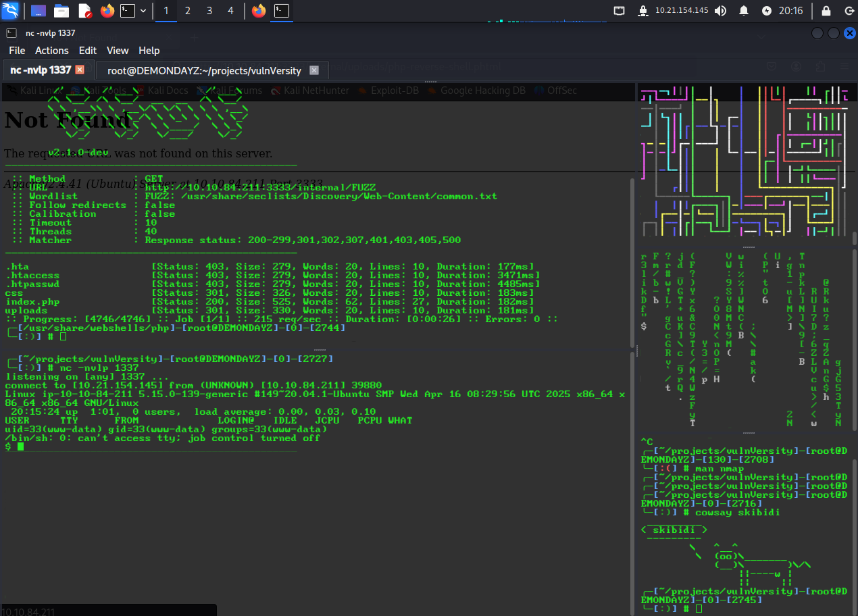858x616 pixels.
Task: Click the log out icon
Action: (849, 11)
